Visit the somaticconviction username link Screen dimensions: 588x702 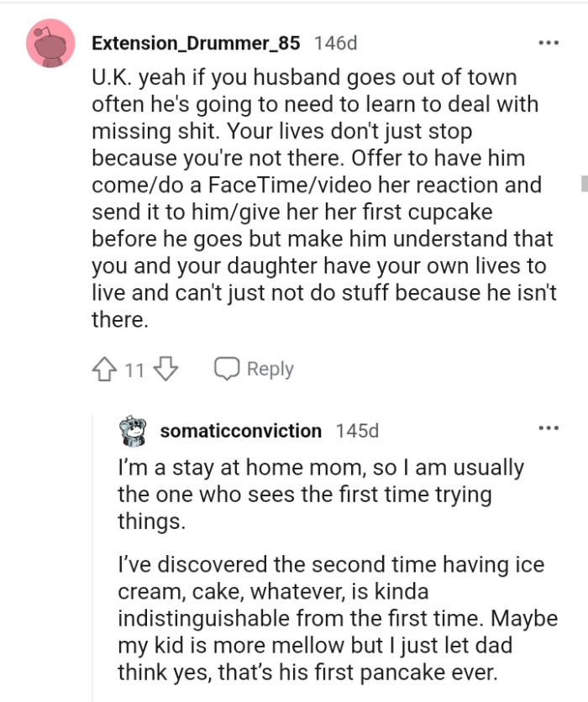click(x=240, y=431)
